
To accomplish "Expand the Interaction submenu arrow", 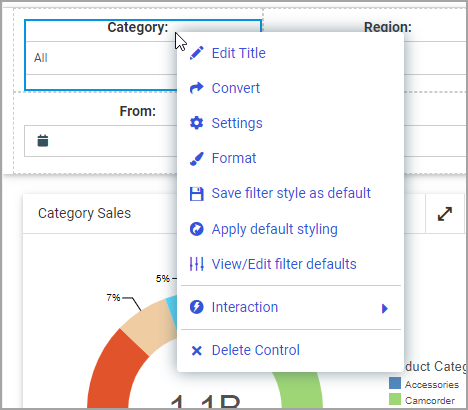I will (x=385, y=308).
